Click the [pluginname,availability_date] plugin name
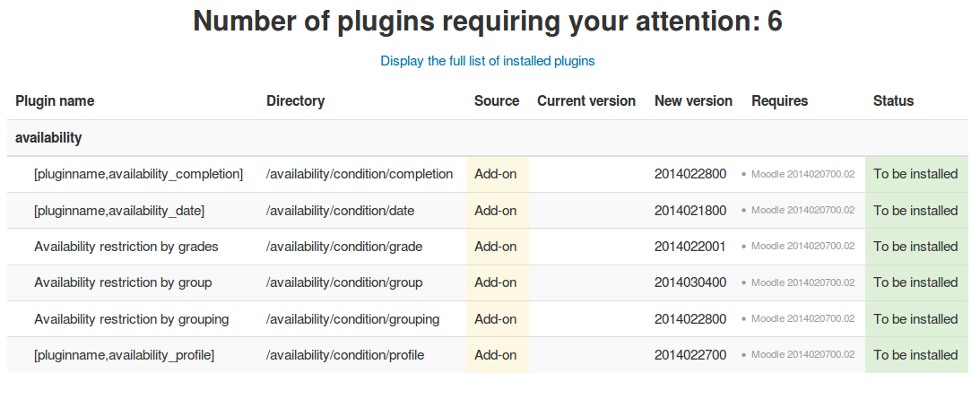 point(119,211)
